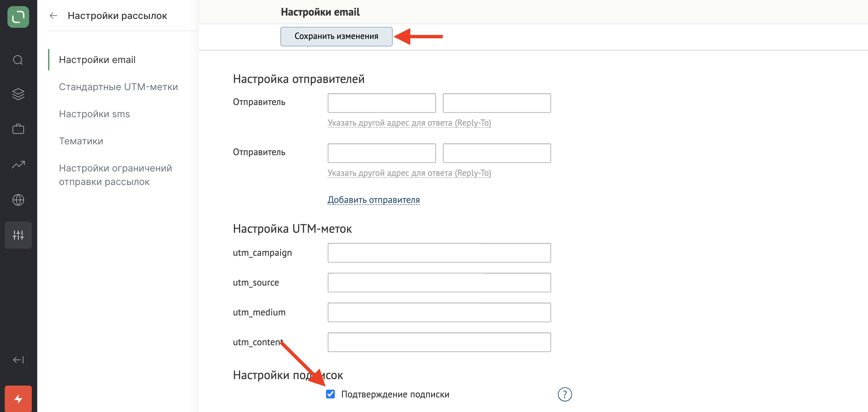Click the utm_medium input field
The height and width of the screenshot is (412, 868).
(x=439, y=312)
